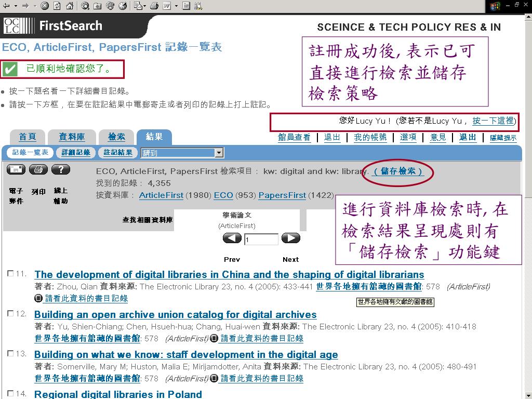Switch to the 首頁 tab
The image size is (532, 399).
(28, 137)
